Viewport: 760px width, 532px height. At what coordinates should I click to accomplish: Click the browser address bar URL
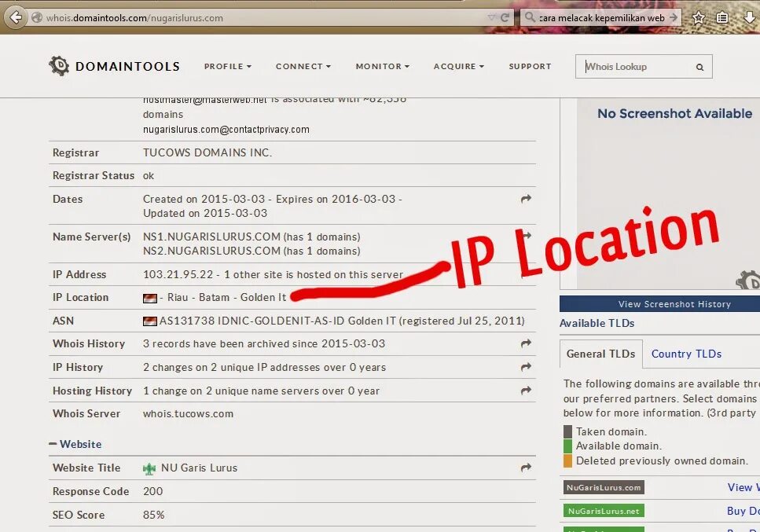[x=134, y=18]
